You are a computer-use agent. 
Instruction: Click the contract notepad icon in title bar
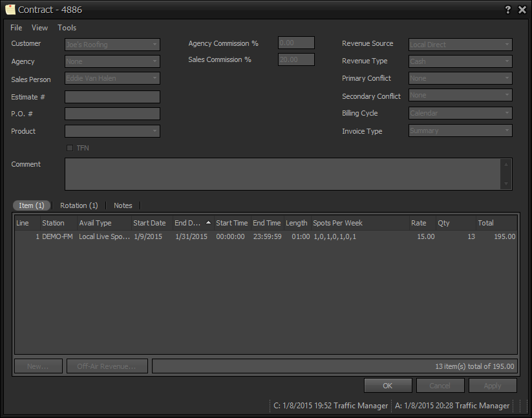(10, 10)
